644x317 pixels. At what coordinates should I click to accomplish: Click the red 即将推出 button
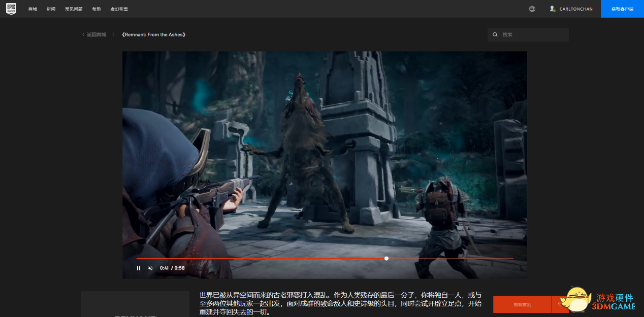[x=522, y=304]
